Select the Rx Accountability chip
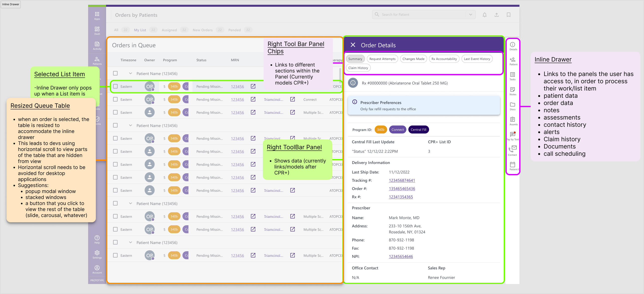 point(444,59)
